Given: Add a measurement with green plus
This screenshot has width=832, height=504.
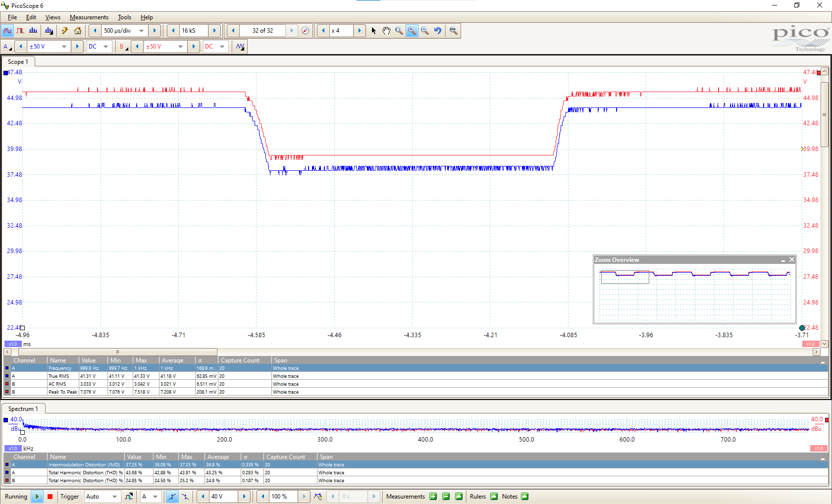Looking at the screenshot, I should (x=433, y=497).
